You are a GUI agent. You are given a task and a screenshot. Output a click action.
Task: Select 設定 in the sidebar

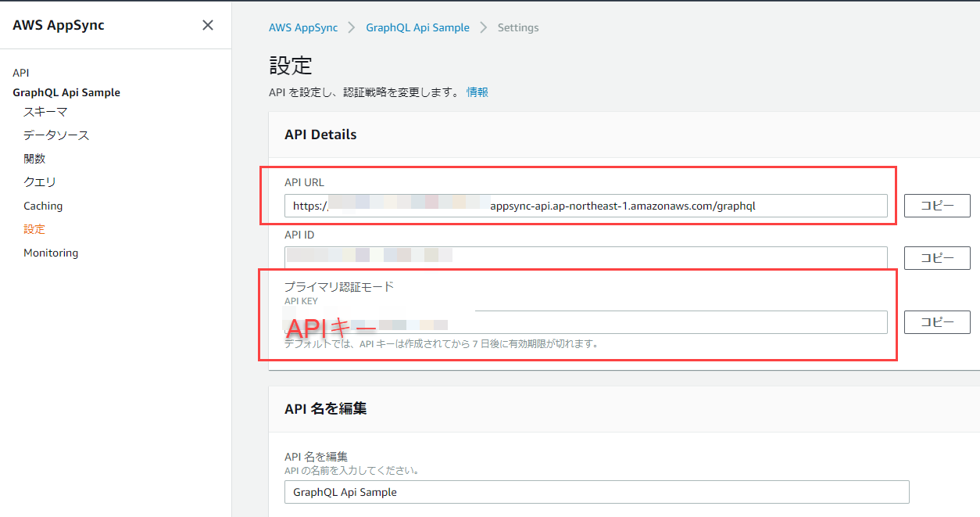(x=34, y=228)
